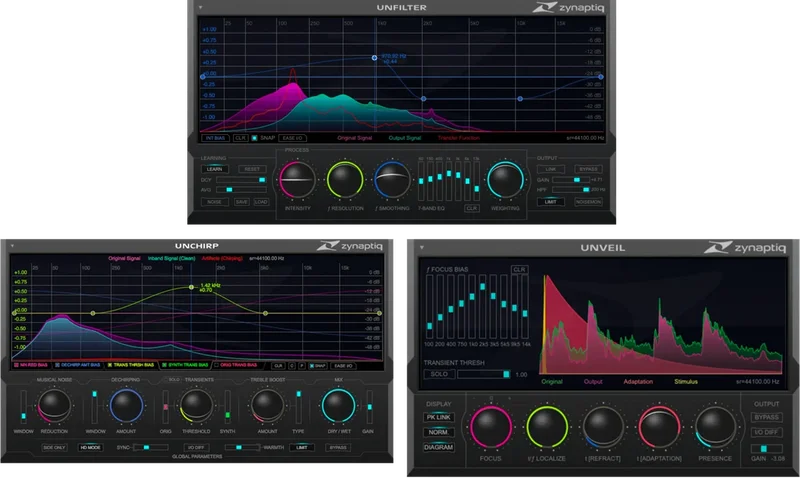Click the I/O DIFF button in UNCHIRP
The image size is (800, 478).
(x=196, y=447)
